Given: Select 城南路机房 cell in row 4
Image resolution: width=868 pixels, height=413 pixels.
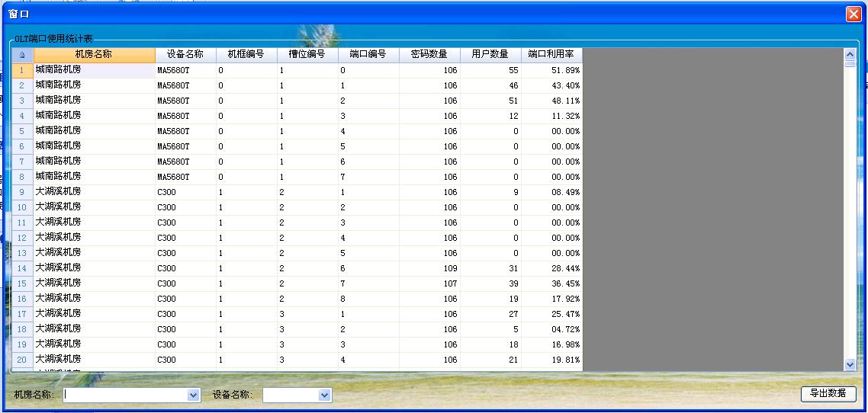Looking at the screenshot, I should click(95, 116).
